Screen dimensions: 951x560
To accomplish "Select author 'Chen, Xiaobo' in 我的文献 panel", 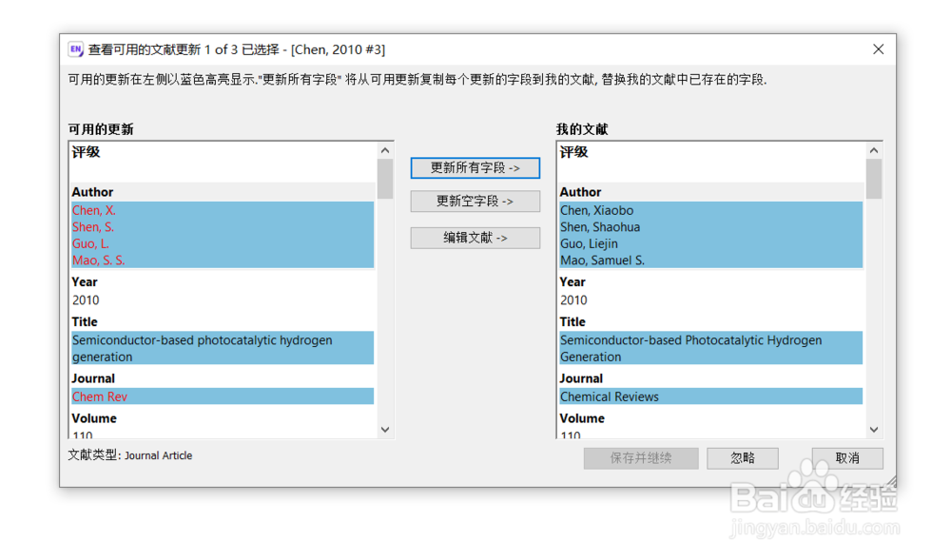I will coord(596,210).
